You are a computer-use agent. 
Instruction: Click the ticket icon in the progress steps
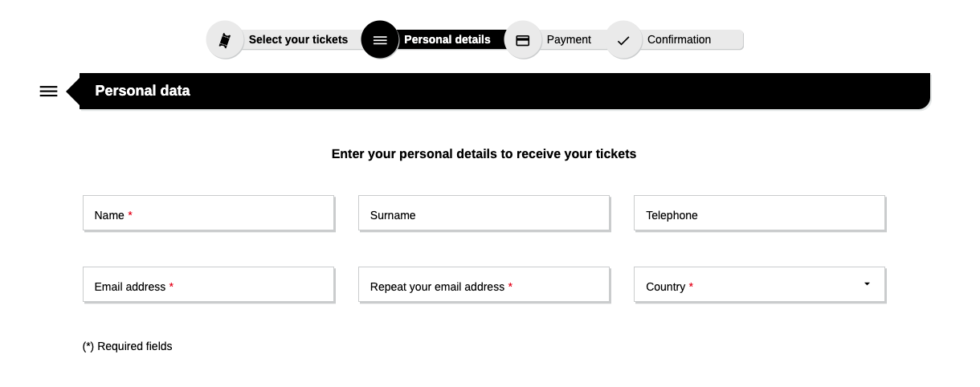pos(225,40)
